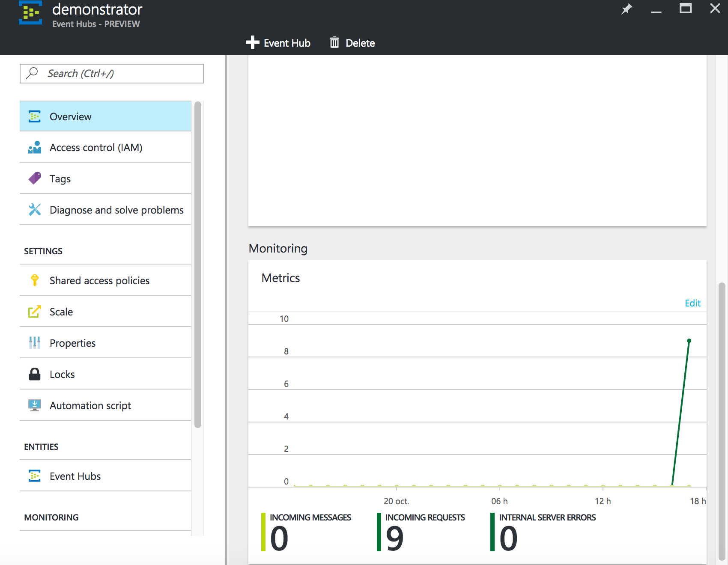Viewport: 728px width, 565px height.
Task: Click the Properties sliders icon
Action: pyautogui.click(x=35, y=343)
